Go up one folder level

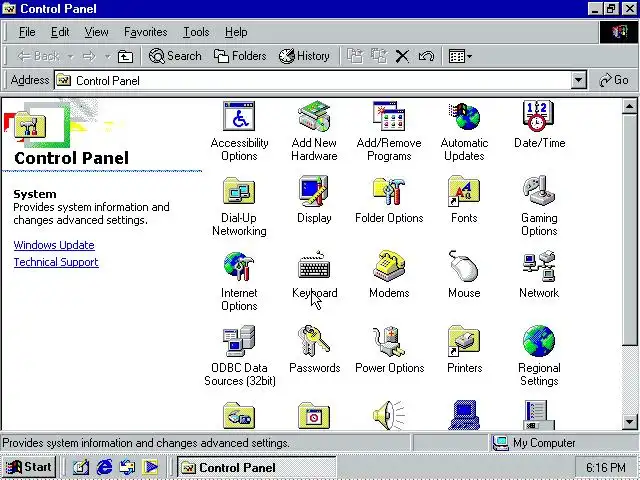click(x=125, y=56)
